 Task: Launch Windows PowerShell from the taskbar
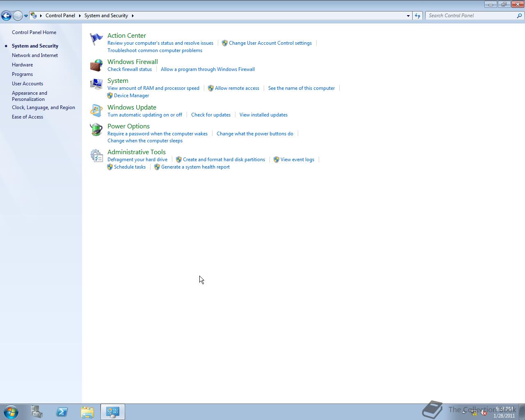pos(62,412)
